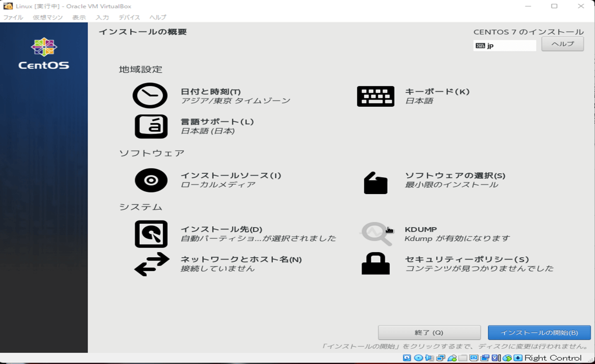Click the インストールの概要 heading
The height and width of the screenshot is (364, 595).
[143, 32]
